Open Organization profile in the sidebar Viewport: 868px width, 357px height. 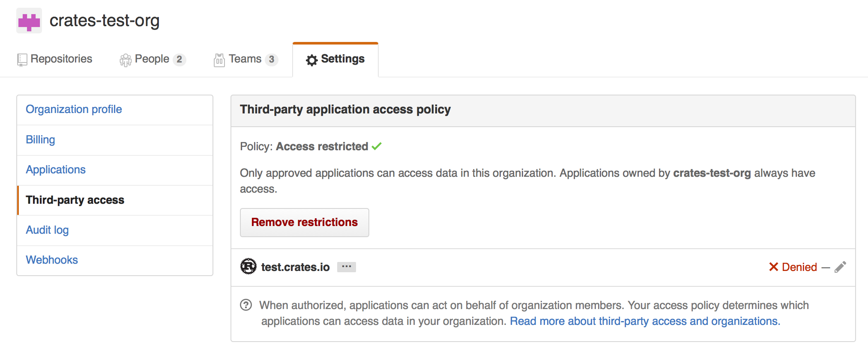[x=74, y=110]
